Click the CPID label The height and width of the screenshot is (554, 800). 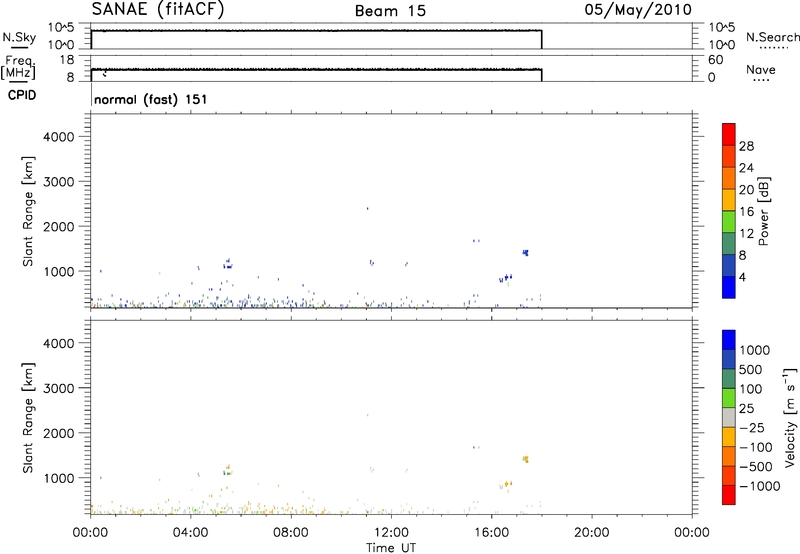click(22, 95)
